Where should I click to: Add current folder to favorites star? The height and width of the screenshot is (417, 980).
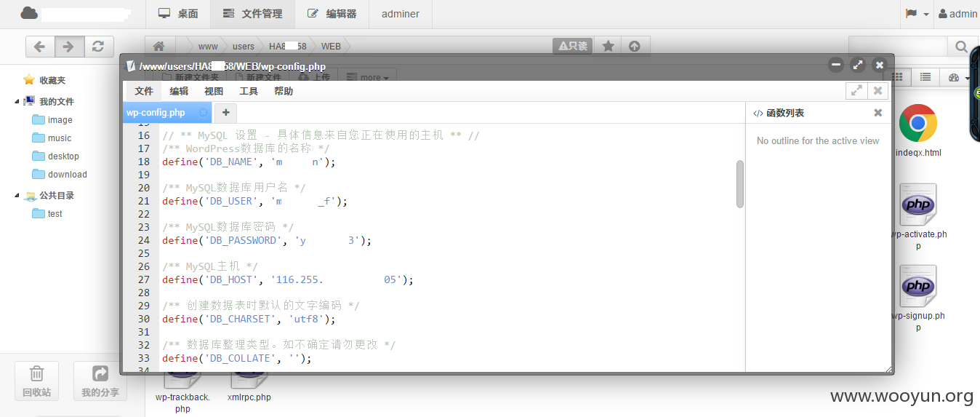click(x=609, y=47)
